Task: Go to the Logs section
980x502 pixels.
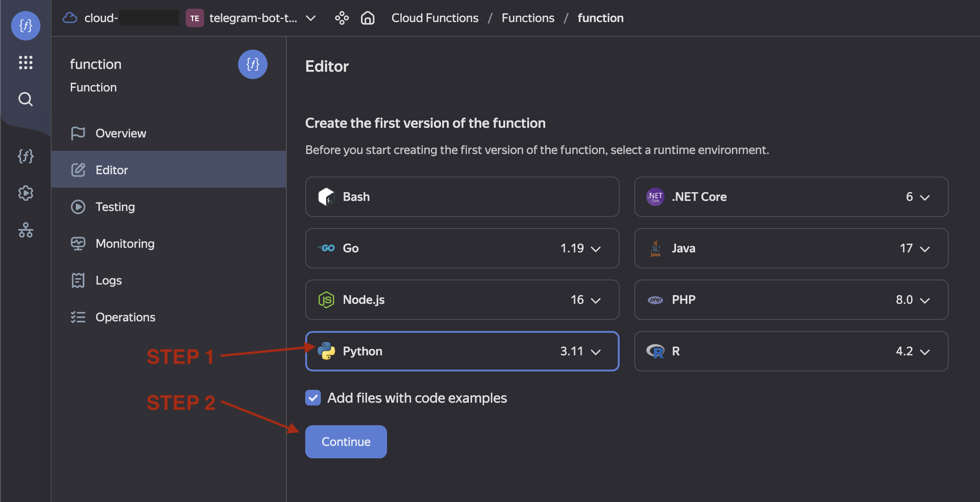Action: point(108,280)
